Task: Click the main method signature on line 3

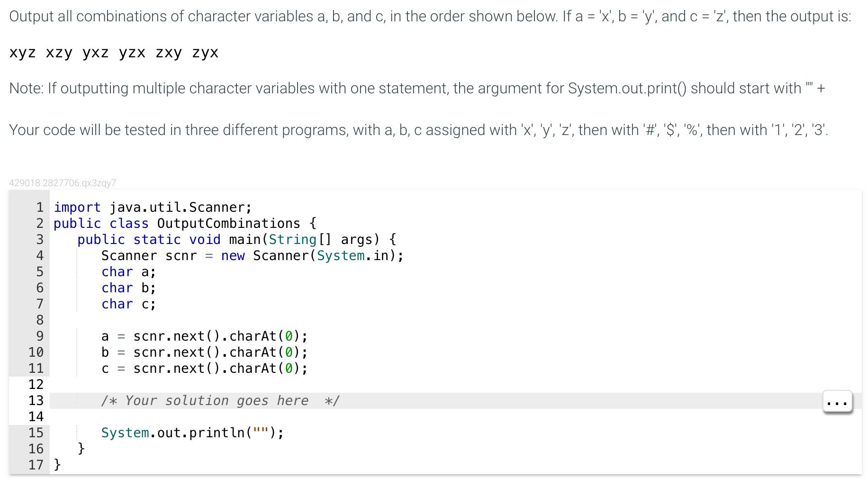Action: click(x=236, y=239)
